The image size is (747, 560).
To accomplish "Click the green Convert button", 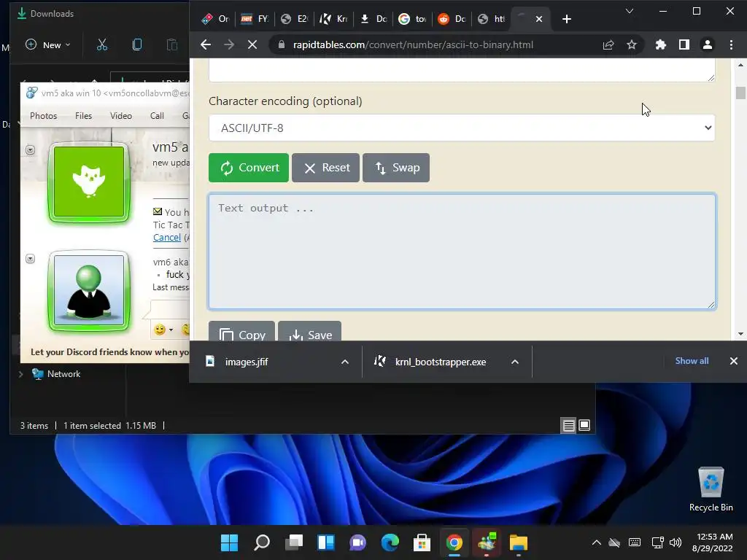I will 249,168.
